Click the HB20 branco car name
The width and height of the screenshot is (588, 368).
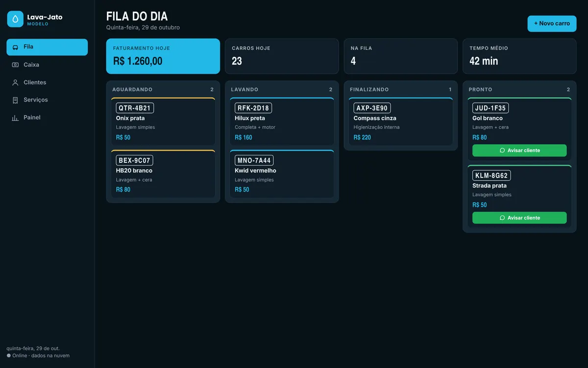coord(134,171)
